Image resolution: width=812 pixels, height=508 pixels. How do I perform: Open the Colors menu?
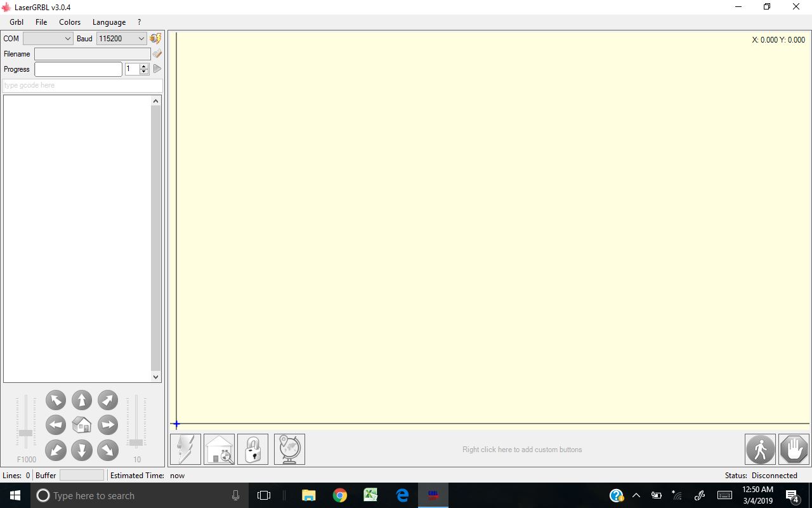[x=70, y=22]
